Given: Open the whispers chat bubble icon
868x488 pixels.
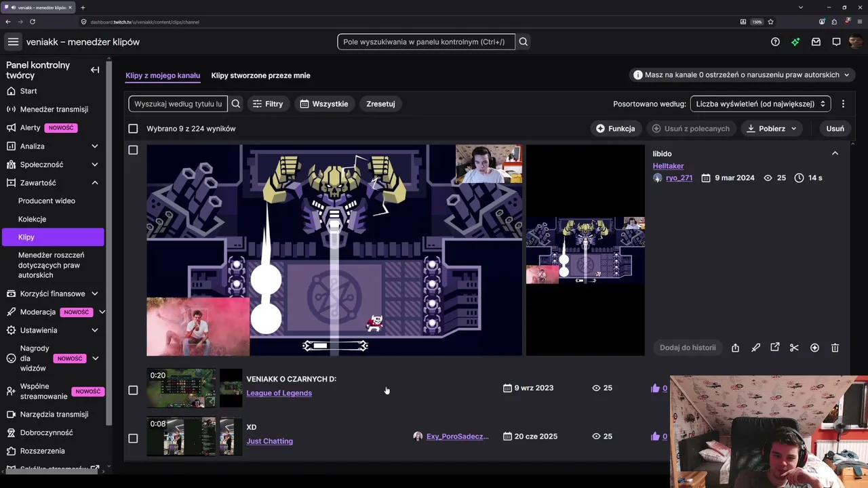Looking at the screenshot, I should point(836,42).
